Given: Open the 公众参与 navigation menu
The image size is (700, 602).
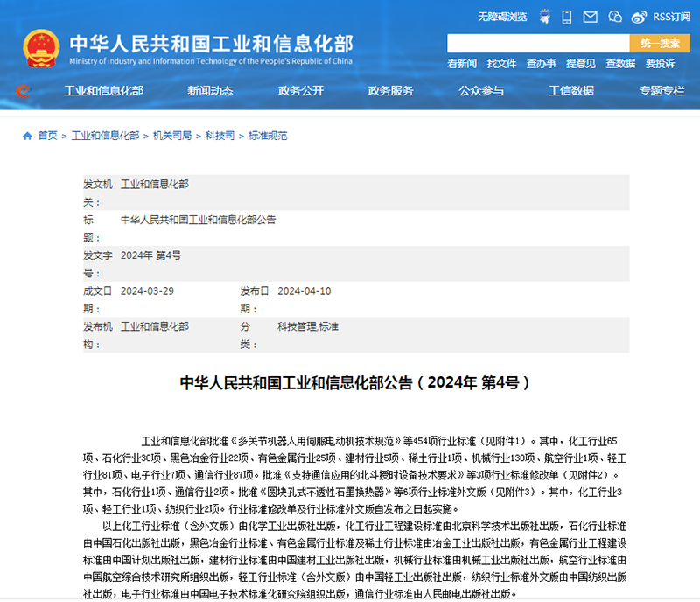Looking at the screenshot, I should tap(481, 90).
